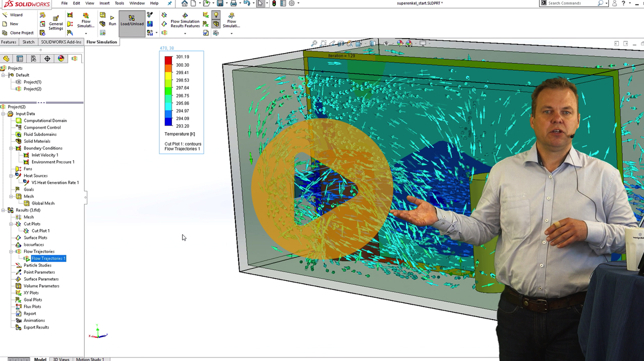Screen dimensions: 644x361
Task: Toggle the pin icon beside the Help menu
Action: click(x=169, y=4)
